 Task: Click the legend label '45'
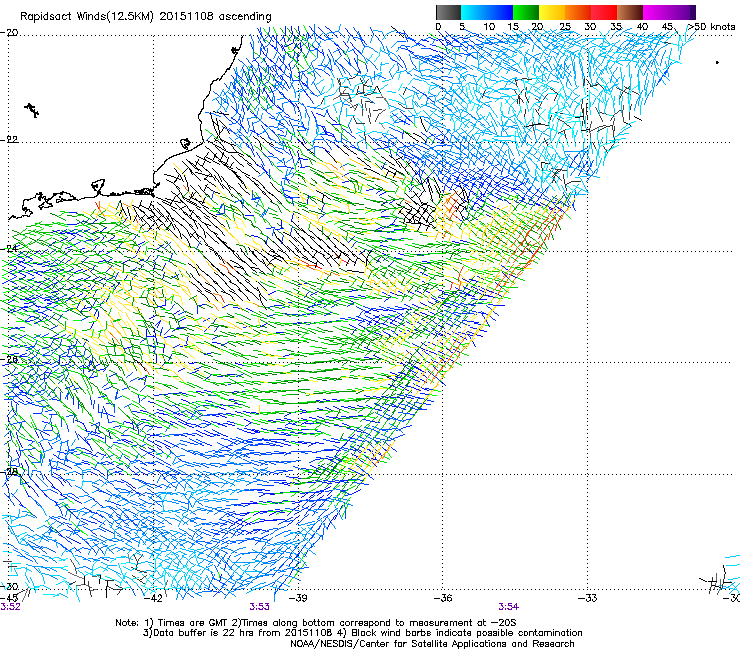pos(667,26)
